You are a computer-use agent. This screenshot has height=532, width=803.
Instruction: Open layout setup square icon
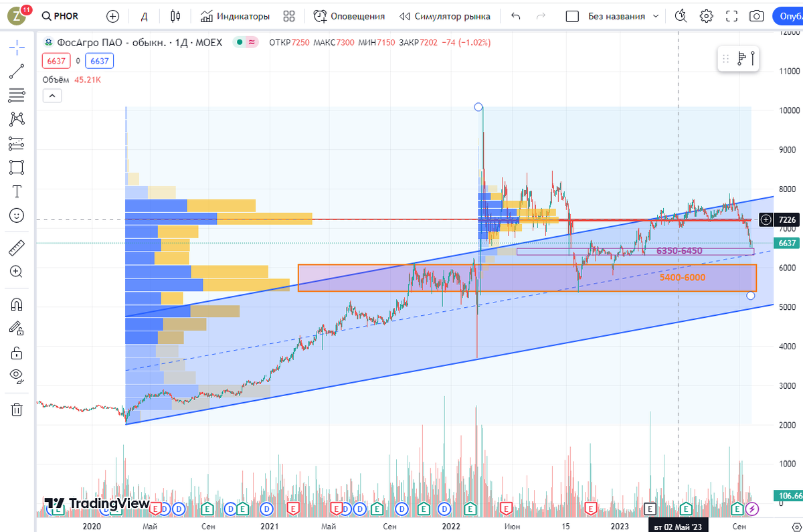coord(571,16)
